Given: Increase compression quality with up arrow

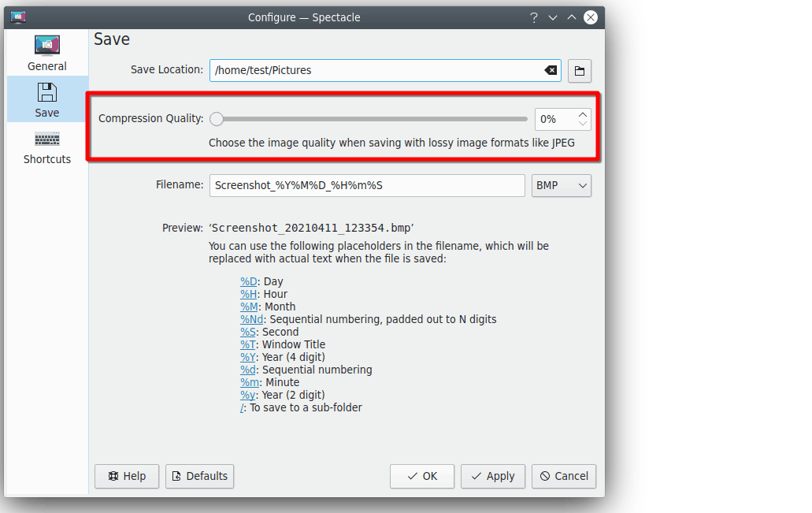Looking at the screenshot, I should click(583, 114).
